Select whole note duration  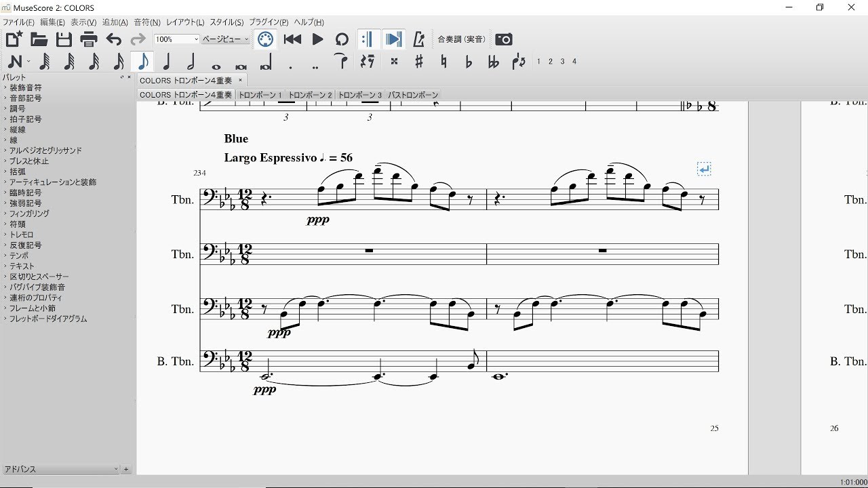[216, 66]
